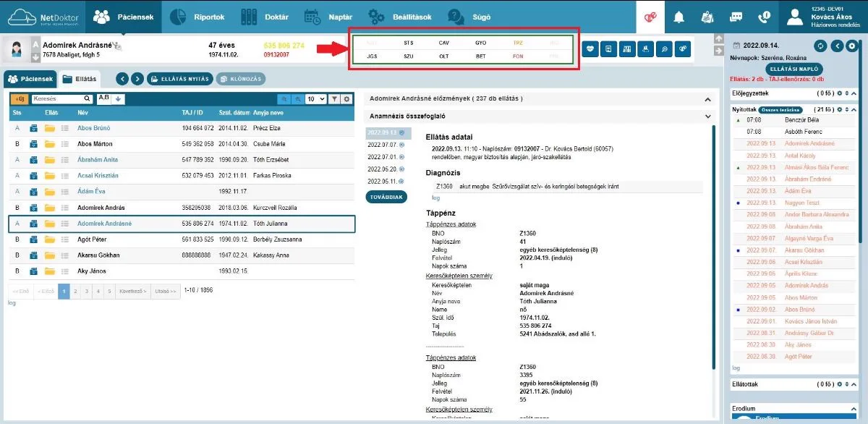
Task: Click the list icon for Akarsu Gökhan
Action: coord(64,255)
